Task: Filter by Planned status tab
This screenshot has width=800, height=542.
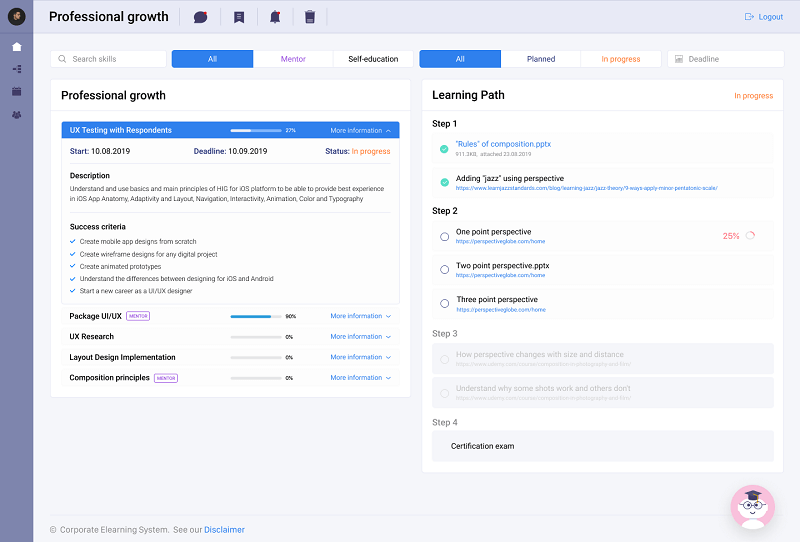Action: pos(541,59)
